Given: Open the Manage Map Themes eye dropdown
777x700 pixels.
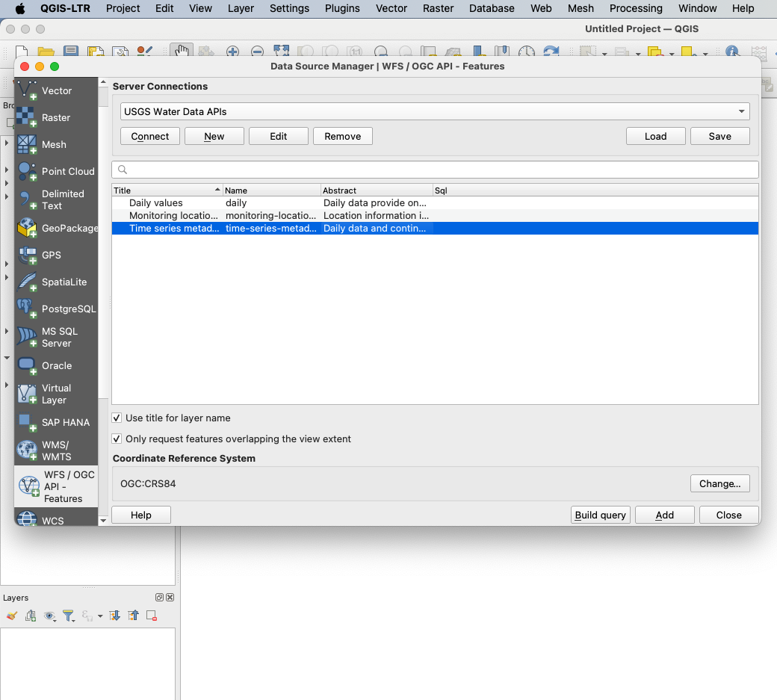Looking at the screenshot, I should coord(49,616).
